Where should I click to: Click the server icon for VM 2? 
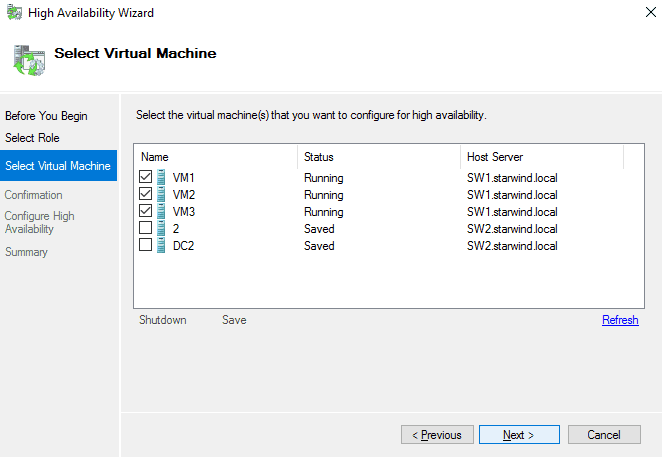161,229
